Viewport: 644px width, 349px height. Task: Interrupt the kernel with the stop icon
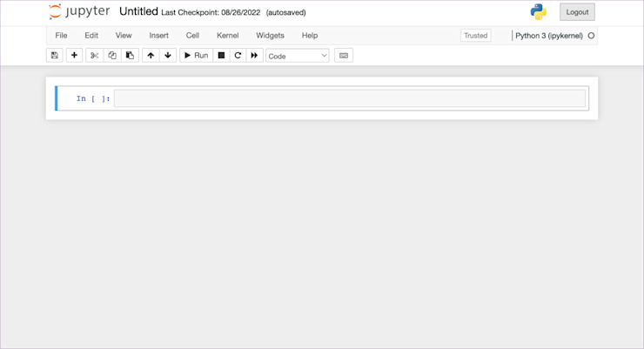coord(221,56)
